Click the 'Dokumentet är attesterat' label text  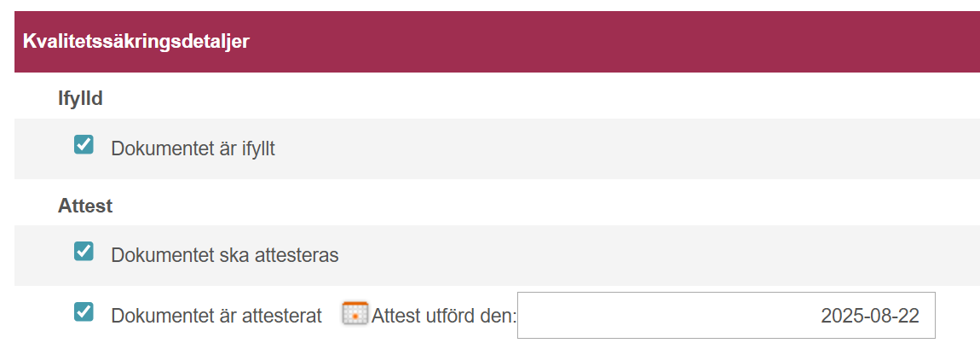click(216, 316)
